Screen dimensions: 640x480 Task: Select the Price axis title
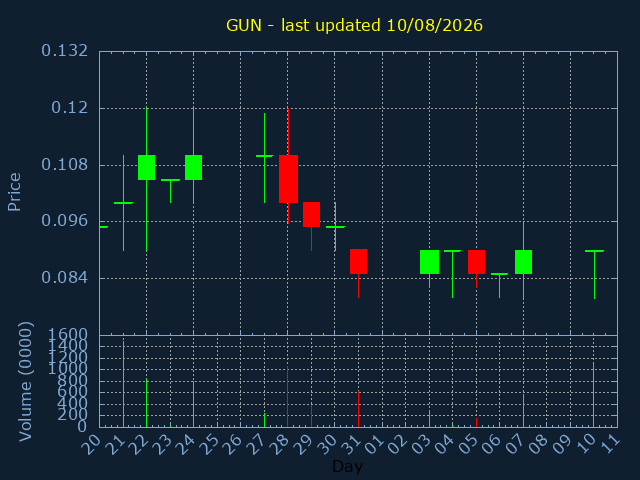pos(14,192)
